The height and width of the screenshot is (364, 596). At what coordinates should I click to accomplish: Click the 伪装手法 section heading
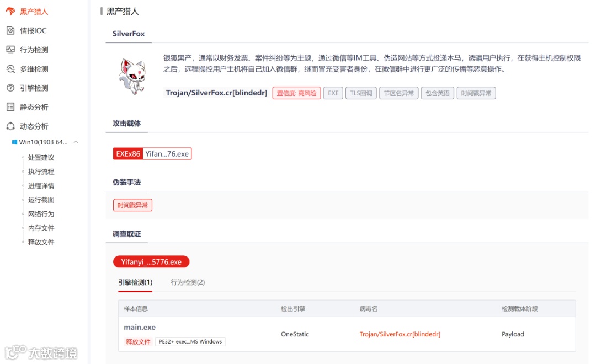tap(126, 183)
